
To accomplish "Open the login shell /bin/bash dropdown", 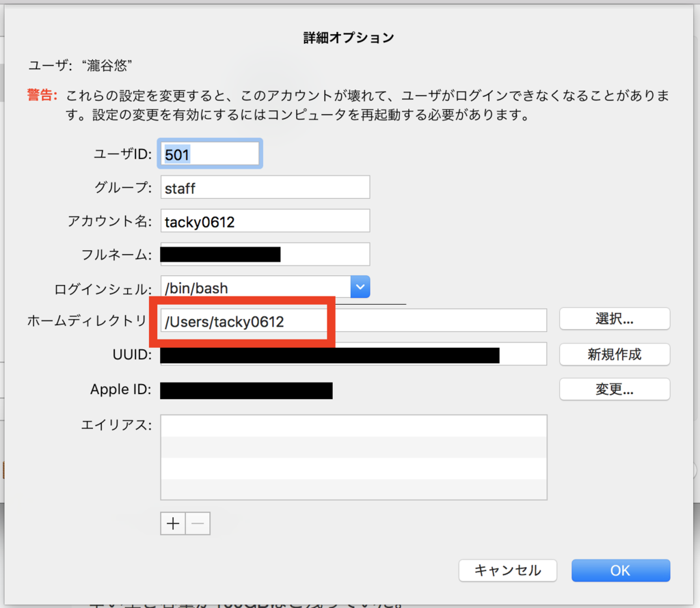I will (x=360, y=287).
